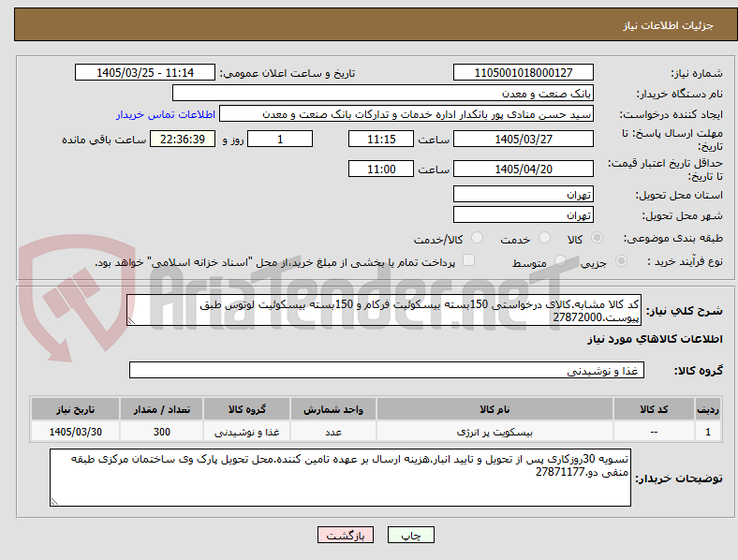Image resolution: width=738 pixels, height=560 pixels.
Task: Click the announcement date field 1405/03/25 - 11:14
Action: 145,72
